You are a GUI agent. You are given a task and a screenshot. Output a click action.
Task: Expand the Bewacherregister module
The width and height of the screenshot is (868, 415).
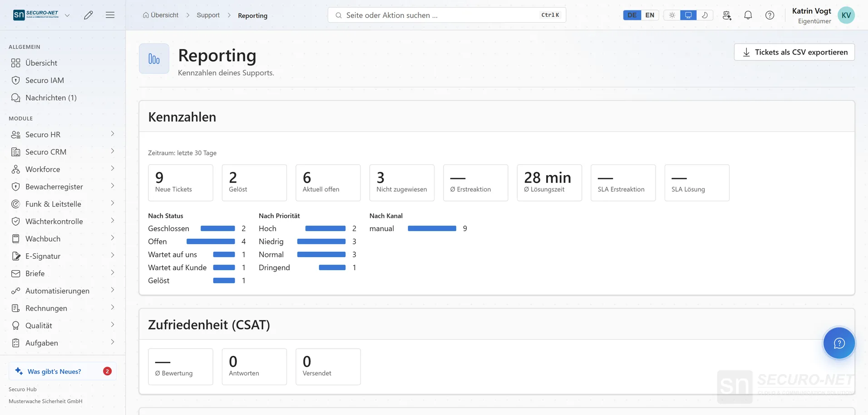point(113,186)
